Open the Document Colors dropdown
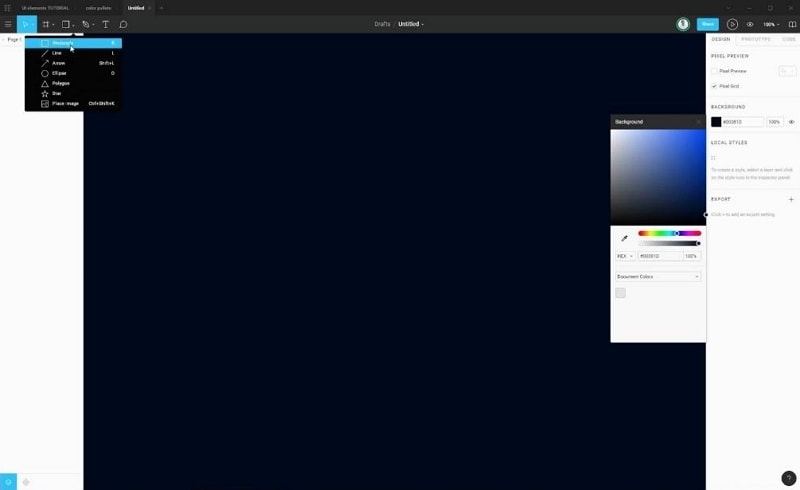 point(658,277)
